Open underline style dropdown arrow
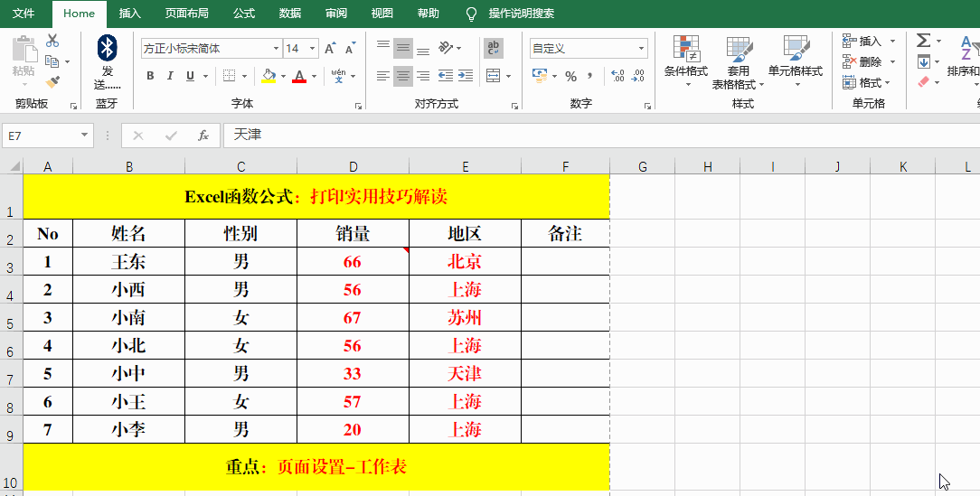The height and width of the screenshot is (496, 980). [x=206, y=76]
